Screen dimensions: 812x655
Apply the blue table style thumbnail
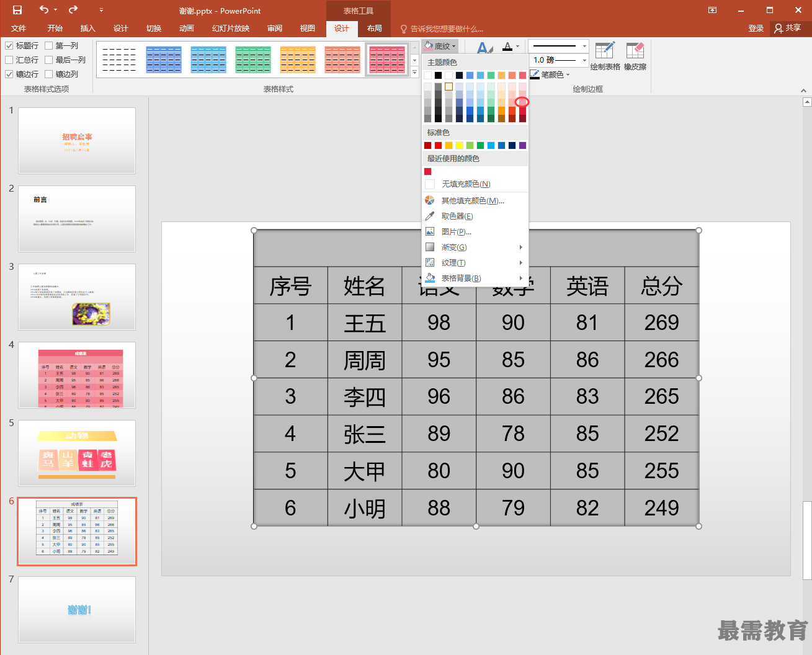[x=164, y=60]
